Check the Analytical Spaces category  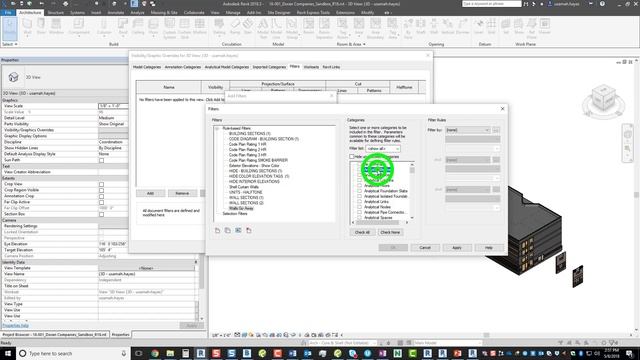coord(360,218)
